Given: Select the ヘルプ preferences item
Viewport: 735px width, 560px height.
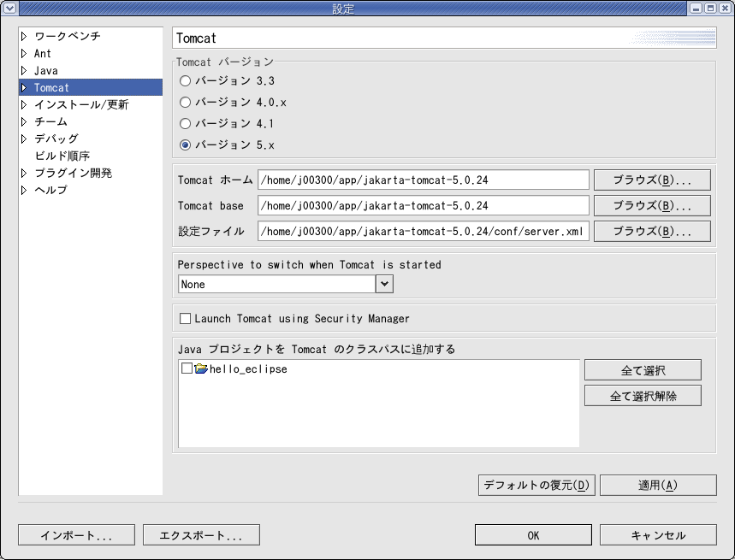Looking at the screenshot, I should click(x=51, y=190).
